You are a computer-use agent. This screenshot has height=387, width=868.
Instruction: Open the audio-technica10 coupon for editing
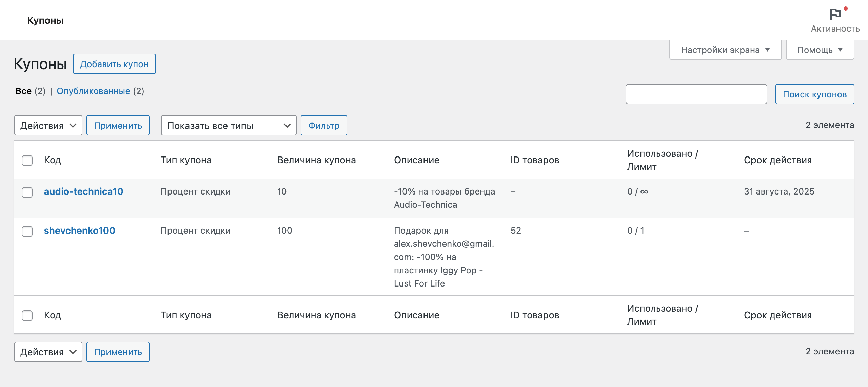pyautogui.click(x=83, y=191)
